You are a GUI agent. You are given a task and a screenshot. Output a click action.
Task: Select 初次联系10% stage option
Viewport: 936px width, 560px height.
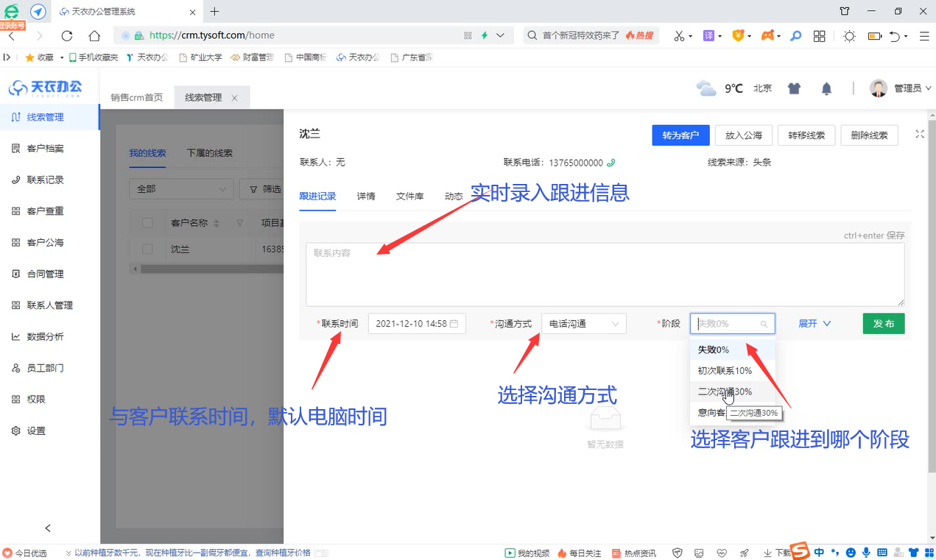pyautogui.click(x=733, y=371)
